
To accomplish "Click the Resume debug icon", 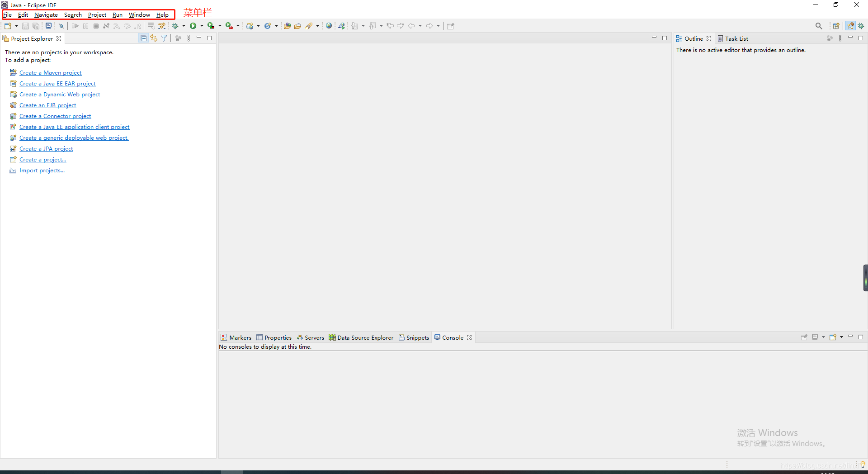I will coord(75,26).
